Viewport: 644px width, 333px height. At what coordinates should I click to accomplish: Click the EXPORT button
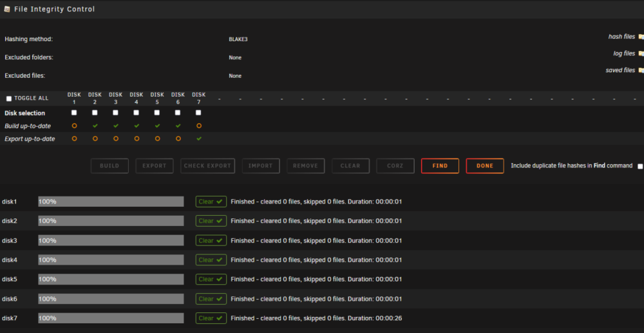tap(155, 166)
